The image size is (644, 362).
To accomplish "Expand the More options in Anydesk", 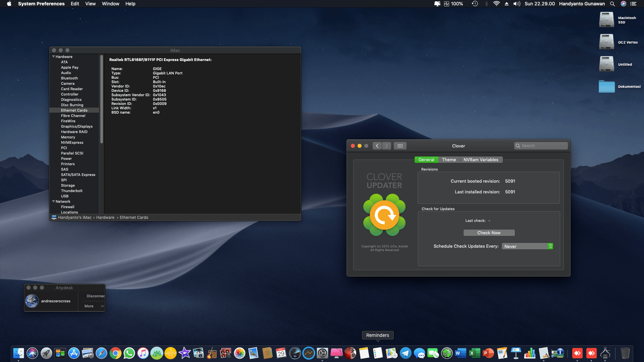I will [93, 306].
